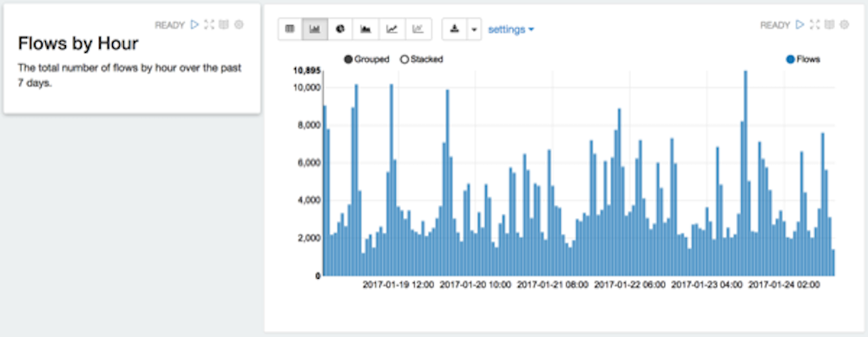868x337 pixels.
Task: Toggle the Flows legend series
Action: click(x=804, y=59)
